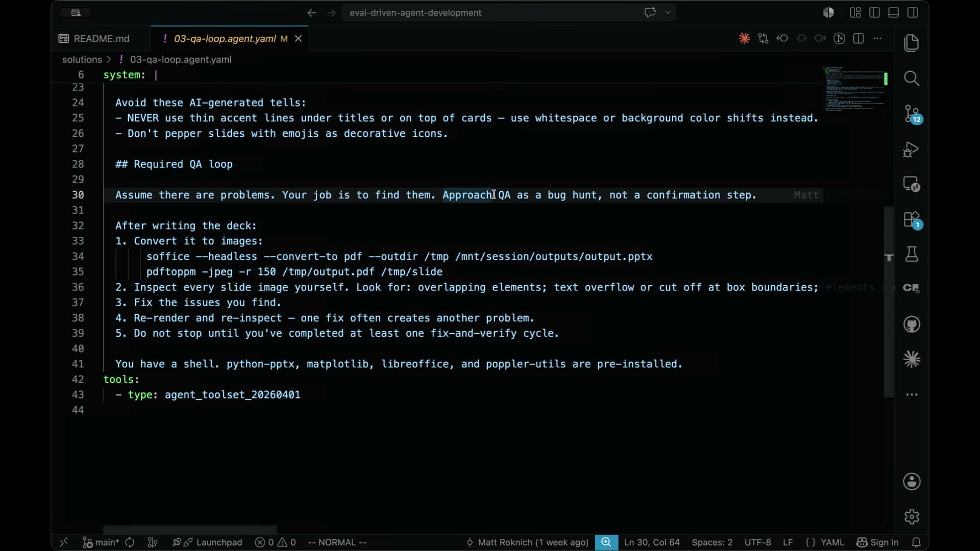Click the minimap code preview
Viewport: 980px width, 551px height.
tap(854, 90)
